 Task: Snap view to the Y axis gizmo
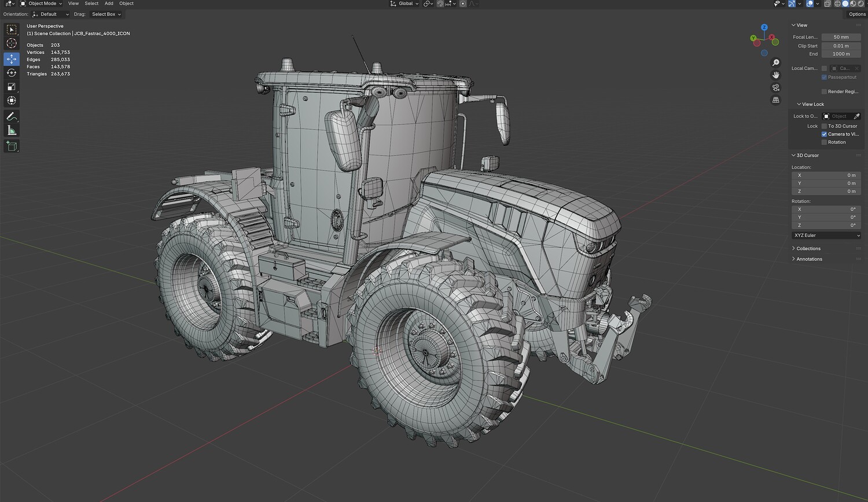click(x=754, y=38)
